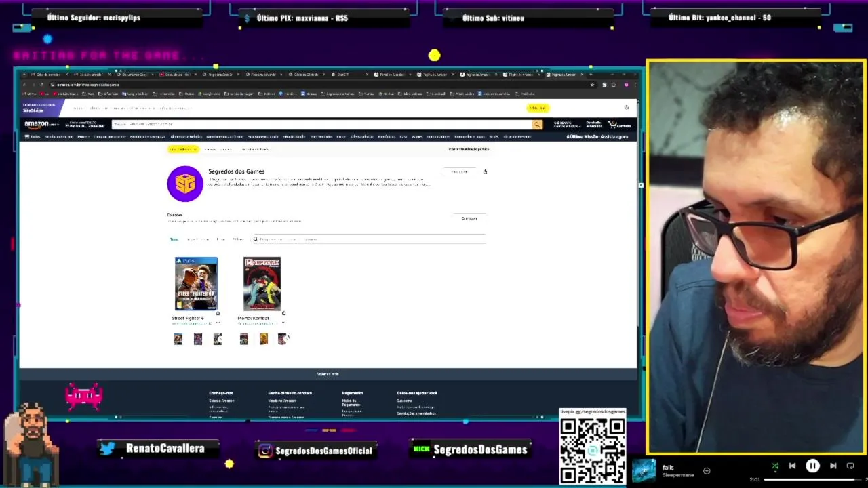Go to the previous Spotify track
This screenshot has width=868, height=488.
792,466
